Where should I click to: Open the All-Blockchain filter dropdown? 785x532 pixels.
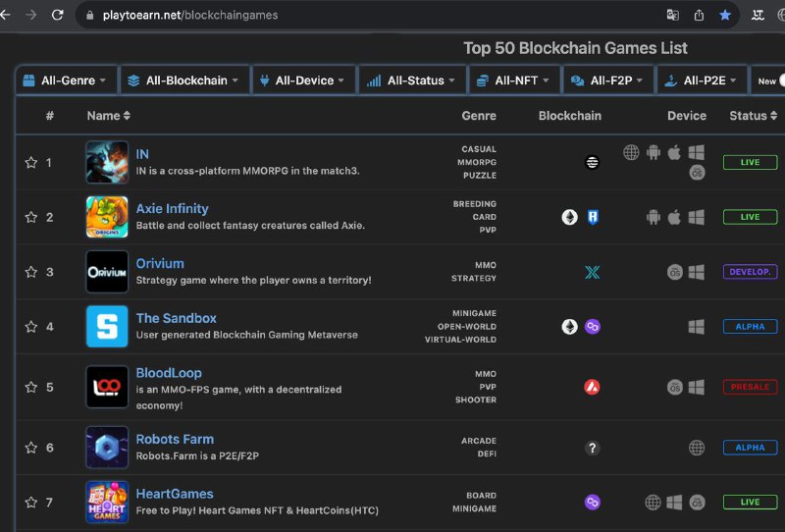click(185, 80)
